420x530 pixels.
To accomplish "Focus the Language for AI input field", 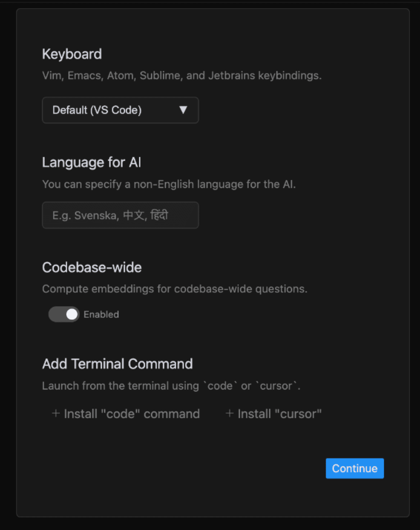I will (120, 215).
